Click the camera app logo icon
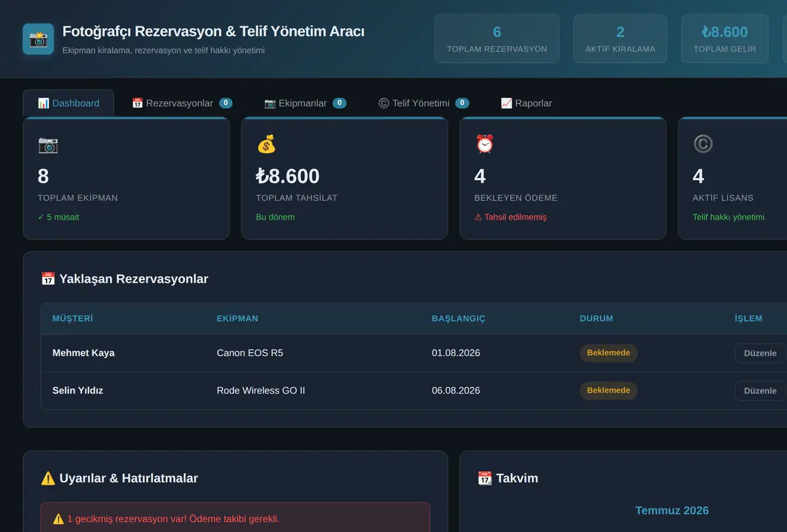The width and height of the screenshot is (787, 532). [38, 39]
